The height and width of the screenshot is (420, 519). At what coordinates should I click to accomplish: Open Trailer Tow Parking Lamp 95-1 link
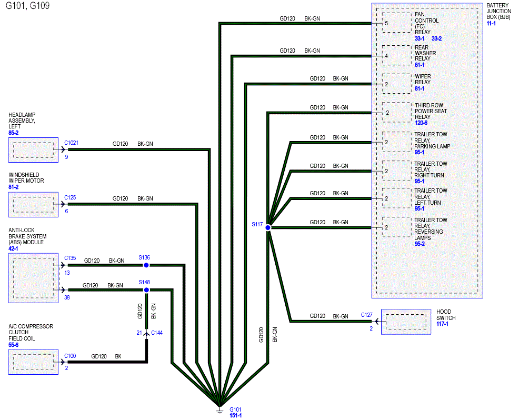420,152
